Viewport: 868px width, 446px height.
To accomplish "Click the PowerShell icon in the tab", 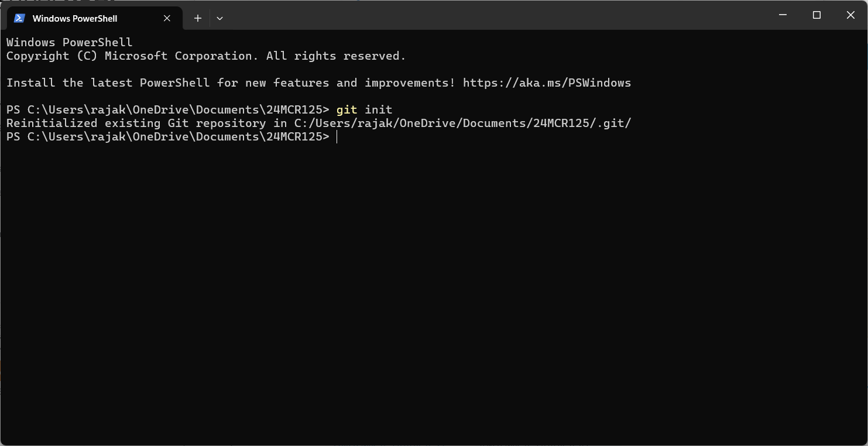I will coord(19,18).
